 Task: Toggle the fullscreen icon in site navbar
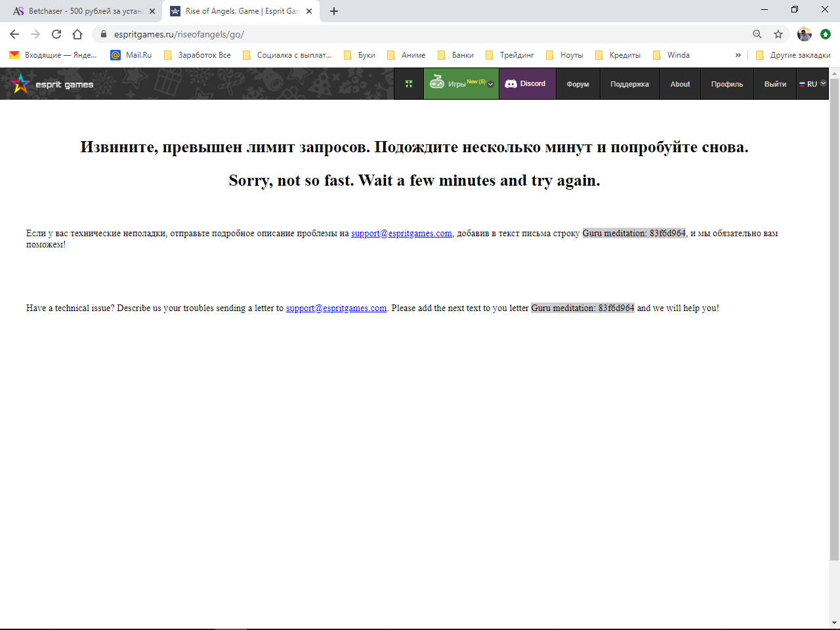click(x=409, y=84)
